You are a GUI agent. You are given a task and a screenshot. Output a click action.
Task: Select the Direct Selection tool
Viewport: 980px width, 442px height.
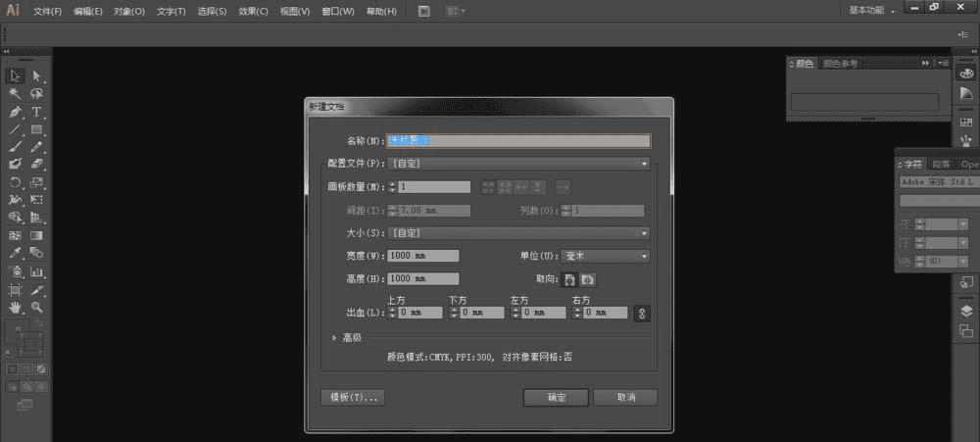37,76
